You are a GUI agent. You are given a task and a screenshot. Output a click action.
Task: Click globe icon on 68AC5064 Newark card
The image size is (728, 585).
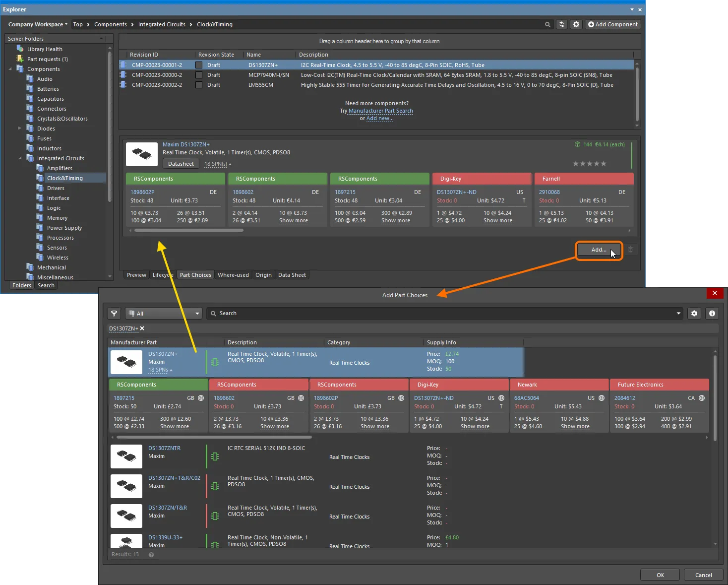[602, 398]
